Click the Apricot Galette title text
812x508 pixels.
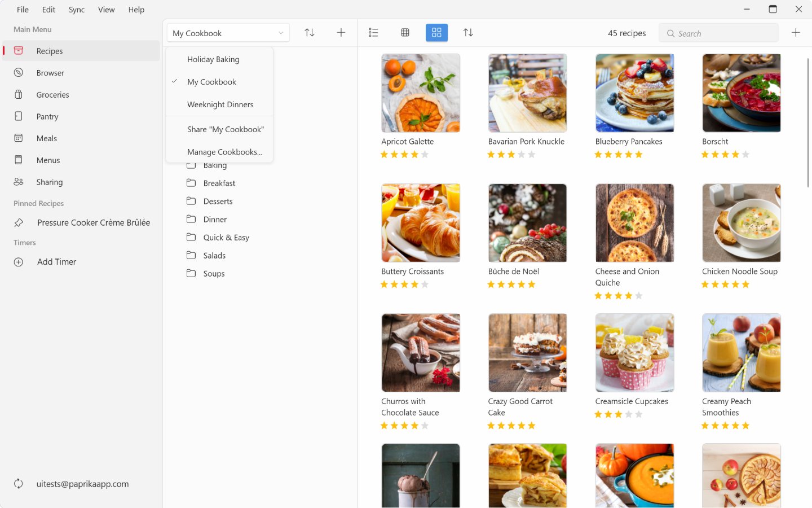[408, 142]
